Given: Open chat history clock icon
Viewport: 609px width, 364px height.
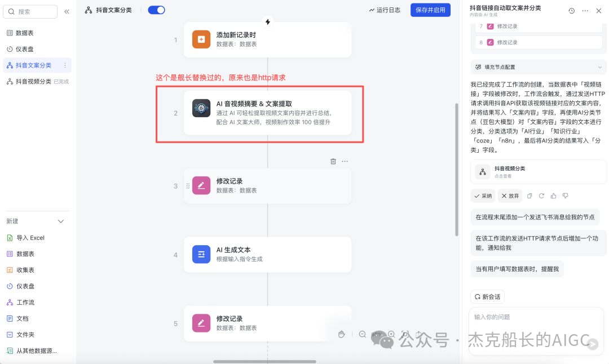Looking at the screenshot, I should point(571,11).
